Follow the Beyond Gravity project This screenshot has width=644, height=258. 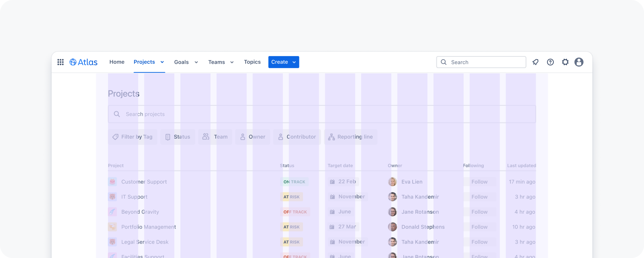pos(479,212)
